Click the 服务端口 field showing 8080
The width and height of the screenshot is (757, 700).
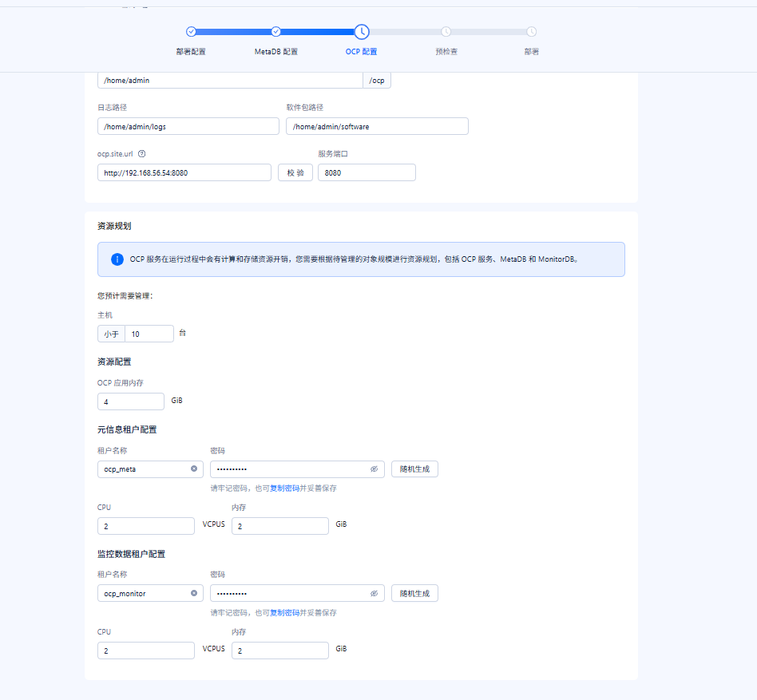(x=367, y=172)
